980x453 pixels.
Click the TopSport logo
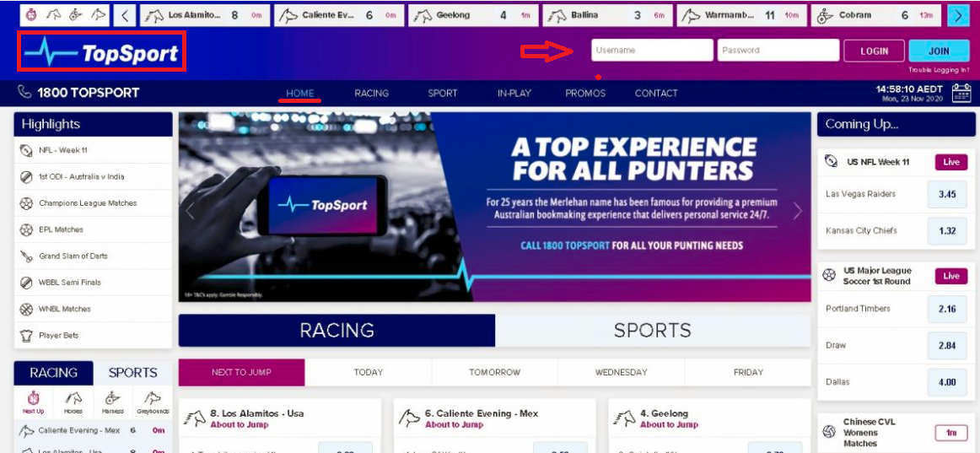click(101, 52)
